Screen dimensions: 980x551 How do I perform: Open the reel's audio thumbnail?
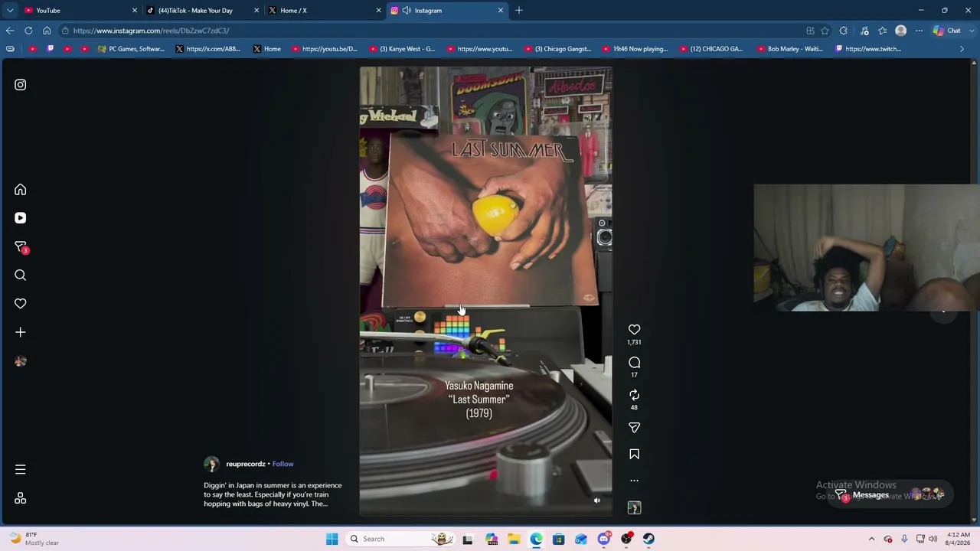click(634, 508)
